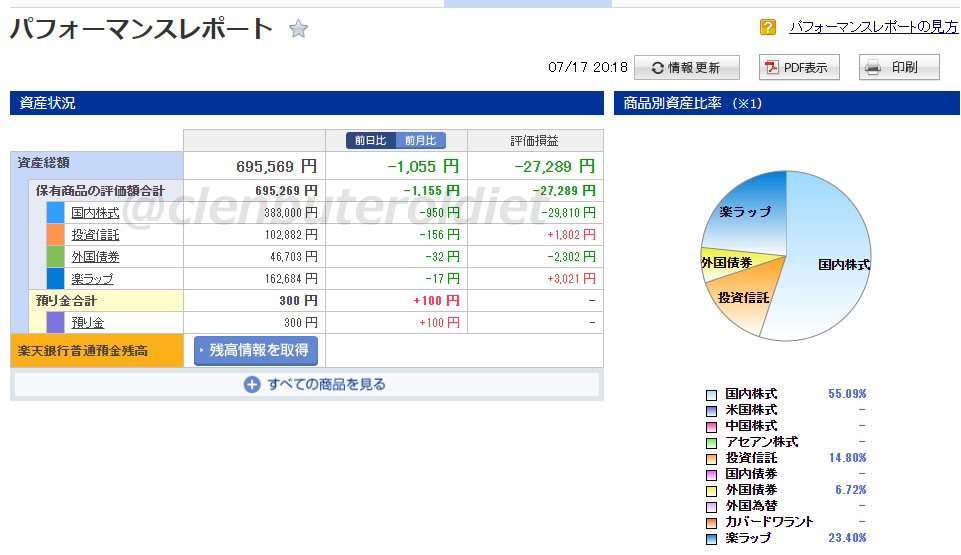961x555 pixels.
Task: Click the 預り金合計 row label
Action: 66,301
